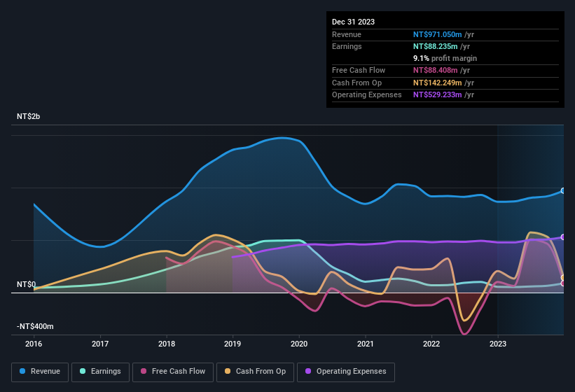Click the 9.1% profit margin text

[x=445, y=58]
